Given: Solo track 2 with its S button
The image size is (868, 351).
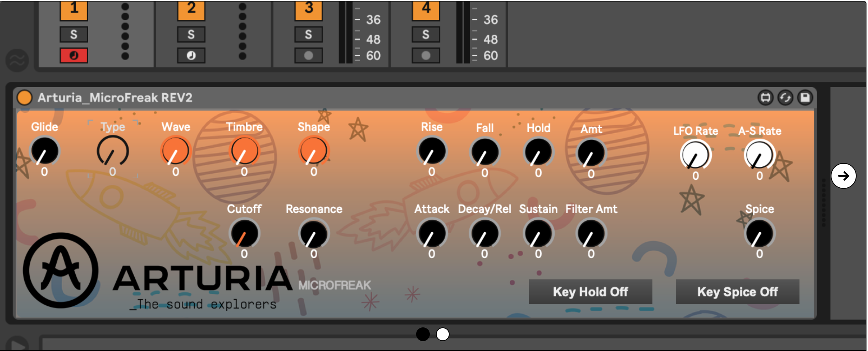Looking at the screenshot, I should click(x=191, y=35).
